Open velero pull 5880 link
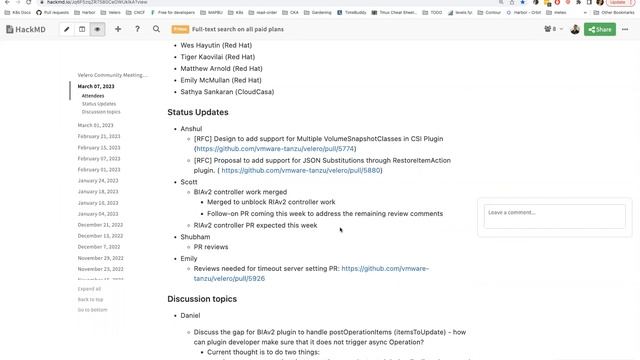The image size is (640, 360). (301, 171)
